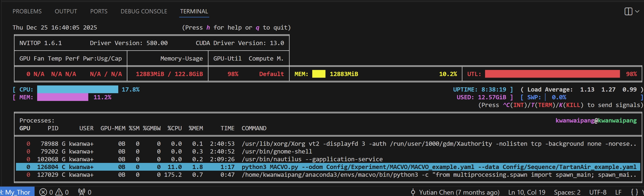Switch to the DEBUG CONSOLE tab

click(144, 11)
